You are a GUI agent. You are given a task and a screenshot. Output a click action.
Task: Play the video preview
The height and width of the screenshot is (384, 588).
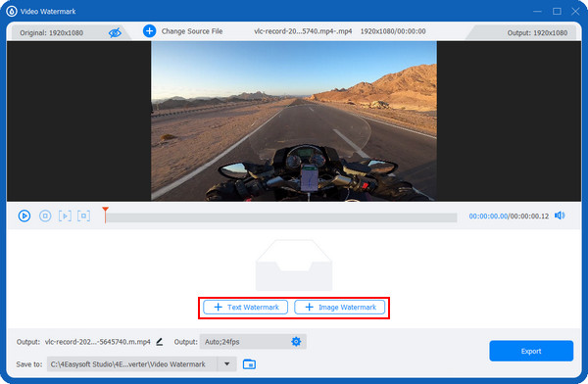tap(24, 216)
